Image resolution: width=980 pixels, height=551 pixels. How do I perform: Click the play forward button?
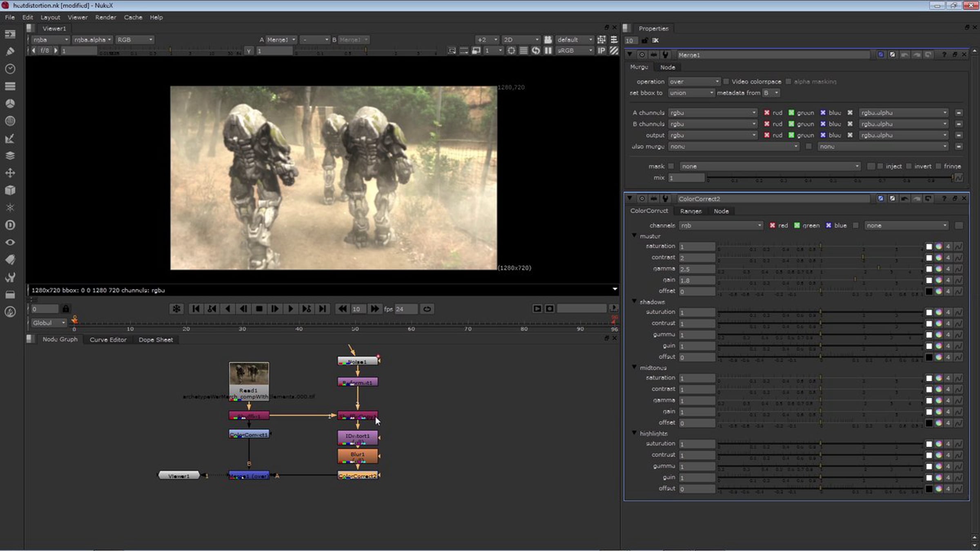pos(291,309)
